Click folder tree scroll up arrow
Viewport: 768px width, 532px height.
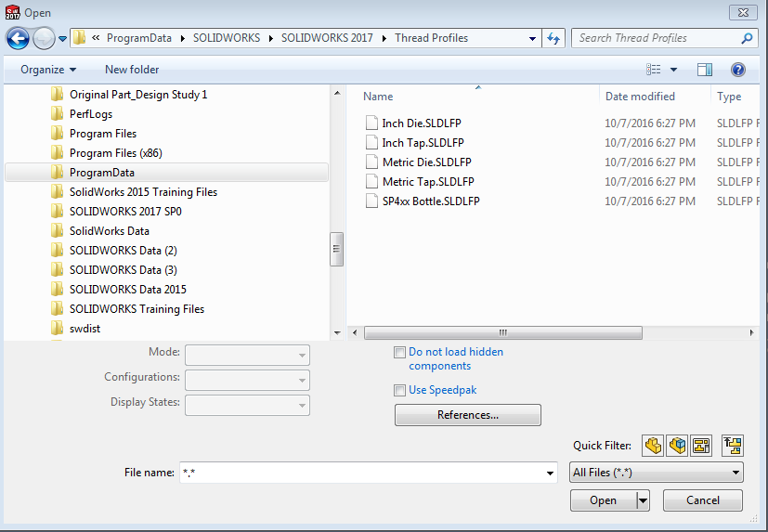pyautogui.click(x=337, y=93)
